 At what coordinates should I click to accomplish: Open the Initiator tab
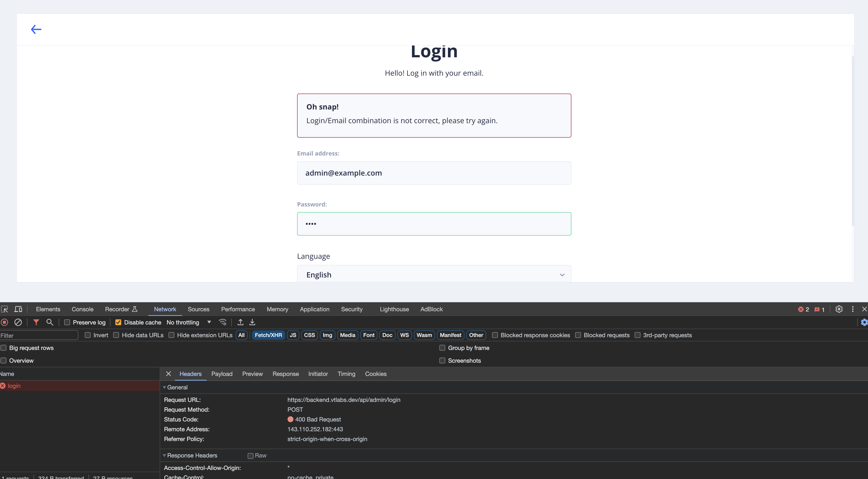(x=318, y=374)
